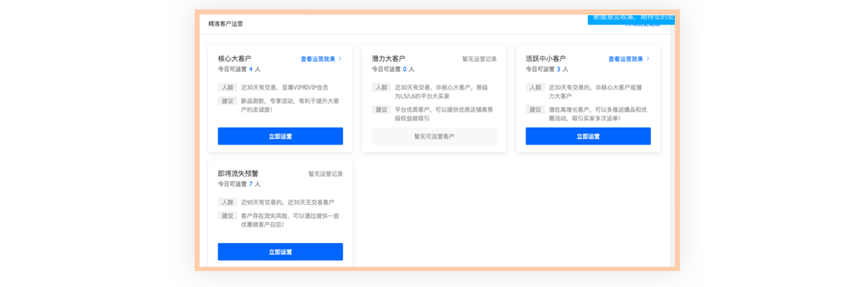Click 暂无运营记录 text in 潜力大客户 card
Image resolution: width=868 pixels, height=287 pixels.
(x=480, y=59)
